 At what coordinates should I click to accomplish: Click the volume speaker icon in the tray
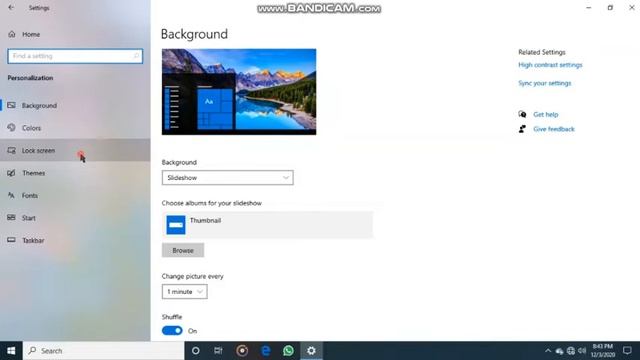(582, 351)
